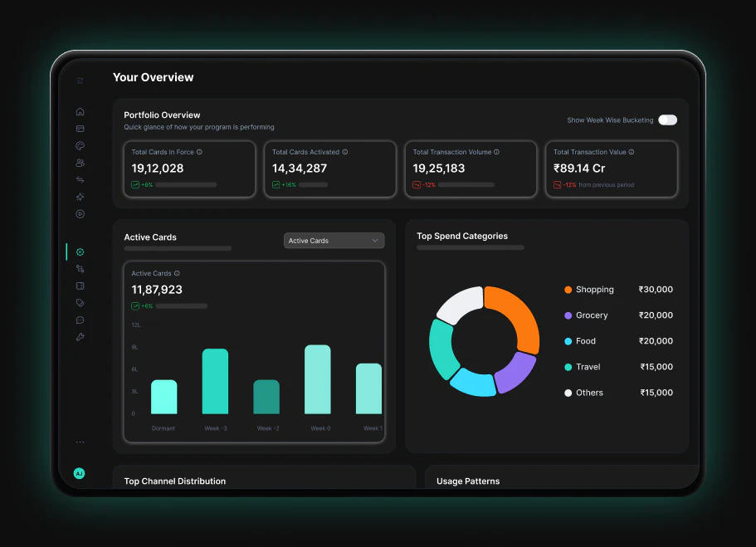Click the AJ user avatar

pyautogui.click(x=80, y=474)
